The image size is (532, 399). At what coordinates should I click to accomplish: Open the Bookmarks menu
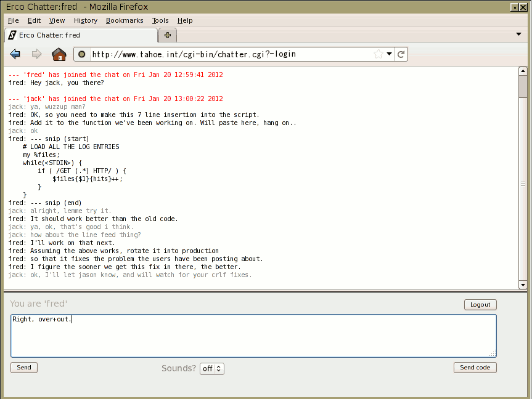pos(125,20)
